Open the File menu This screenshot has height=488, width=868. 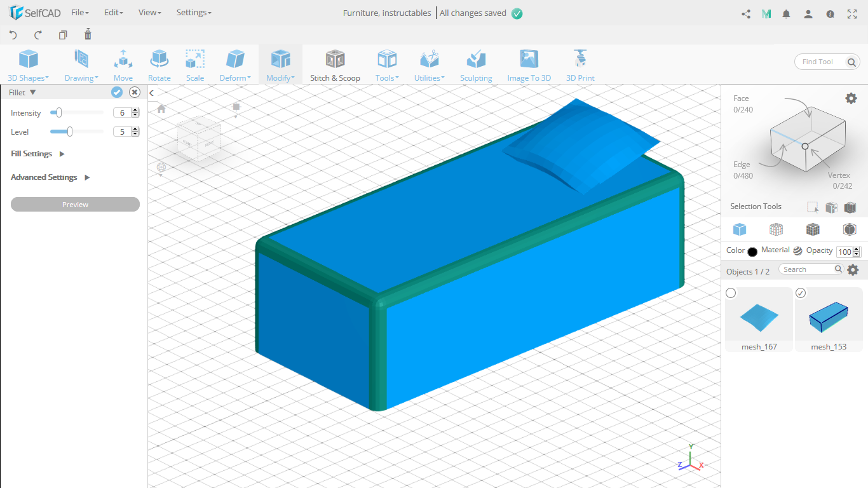click(80, 13)
